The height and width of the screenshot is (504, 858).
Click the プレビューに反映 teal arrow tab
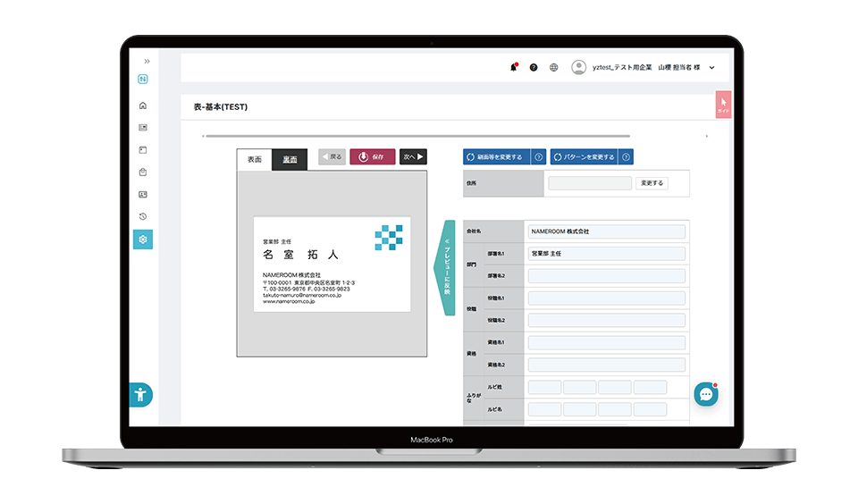coord(445,267)
